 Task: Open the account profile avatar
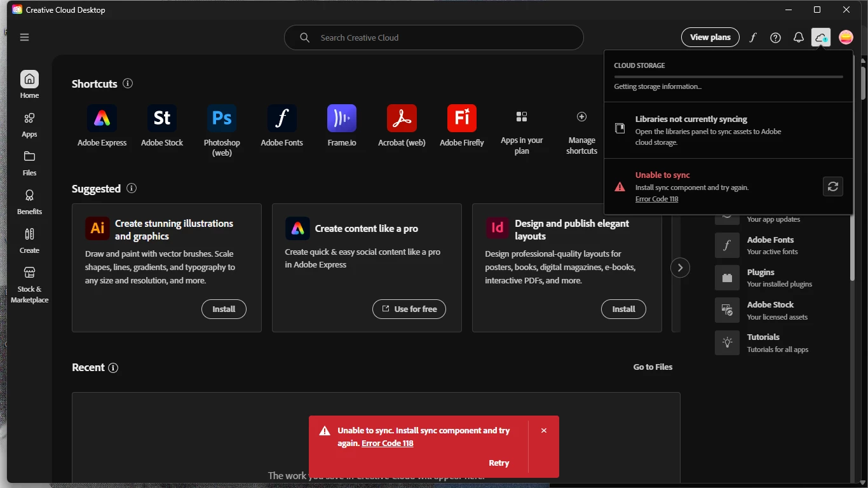pos(846,37)
